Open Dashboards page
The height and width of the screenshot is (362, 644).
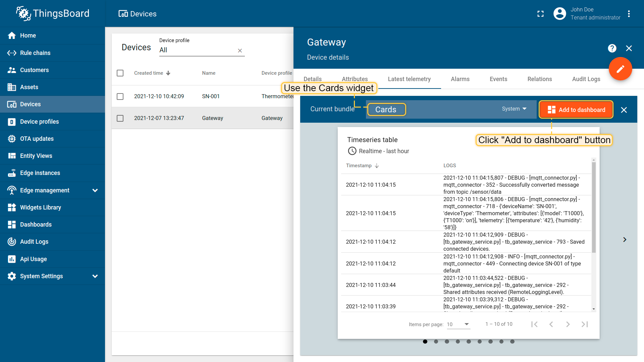[52, 225]
